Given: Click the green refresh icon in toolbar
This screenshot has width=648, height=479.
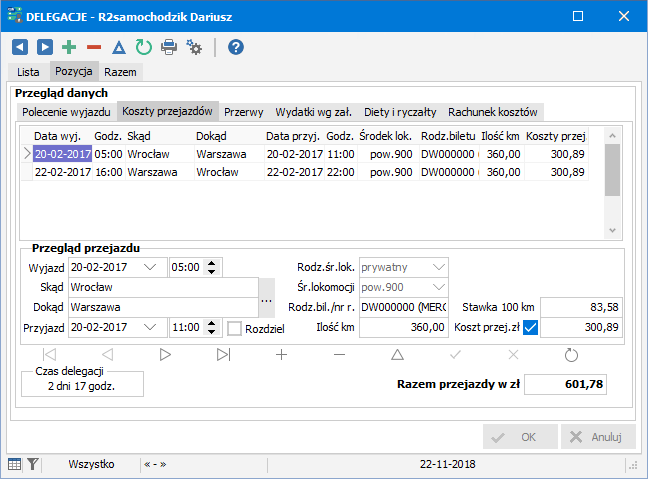Looking at the screenshot, I should (x=144, y=47).
